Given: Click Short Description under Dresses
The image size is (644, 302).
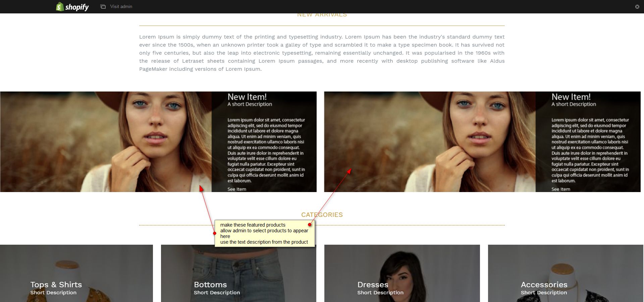Looking at the screenshot, I should pos(380,293).
